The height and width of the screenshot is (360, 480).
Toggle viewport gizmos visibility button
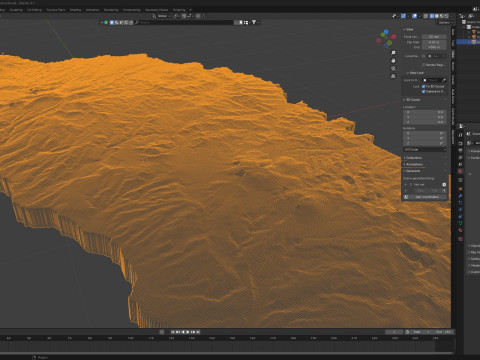(403, 16)
